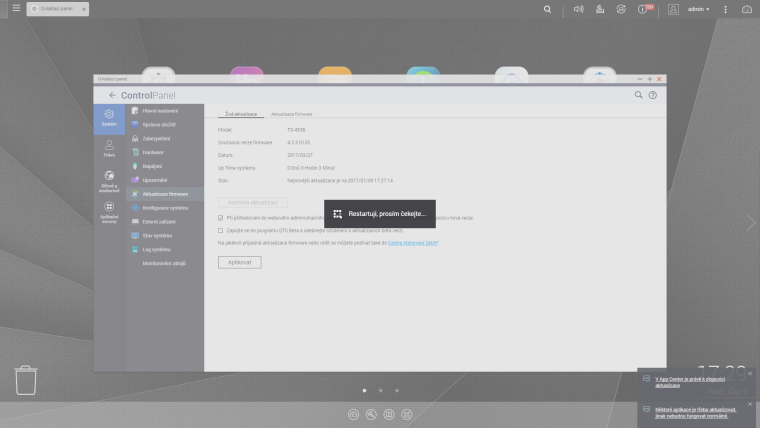Screen dimensions: 760x428
Task: Switch to Živá aktualizace tab
Action: coord(241,114)
